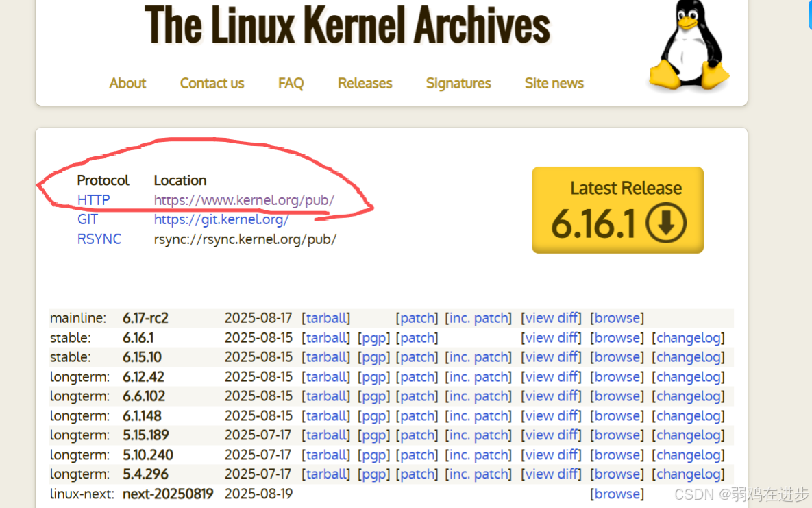Viewport: 812px width, 508px height.
Task: Download tarball for longterm 6.1.148
Action: click(325, 415)
